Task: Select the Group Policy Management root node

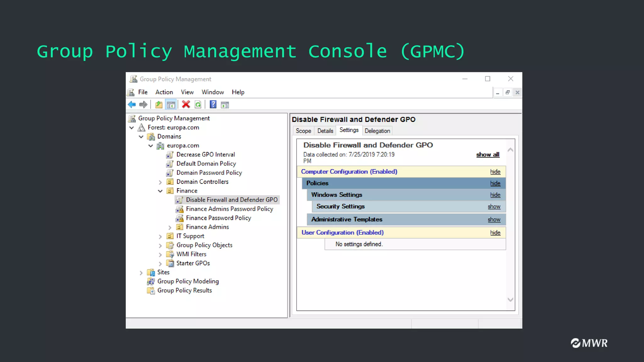Action: (x=174, y=118)
